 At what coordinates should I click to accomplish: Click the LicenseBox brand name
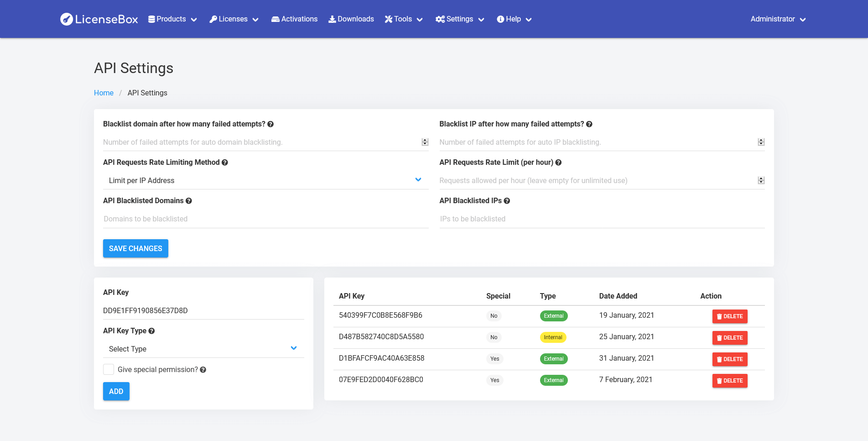coord(106,19)
